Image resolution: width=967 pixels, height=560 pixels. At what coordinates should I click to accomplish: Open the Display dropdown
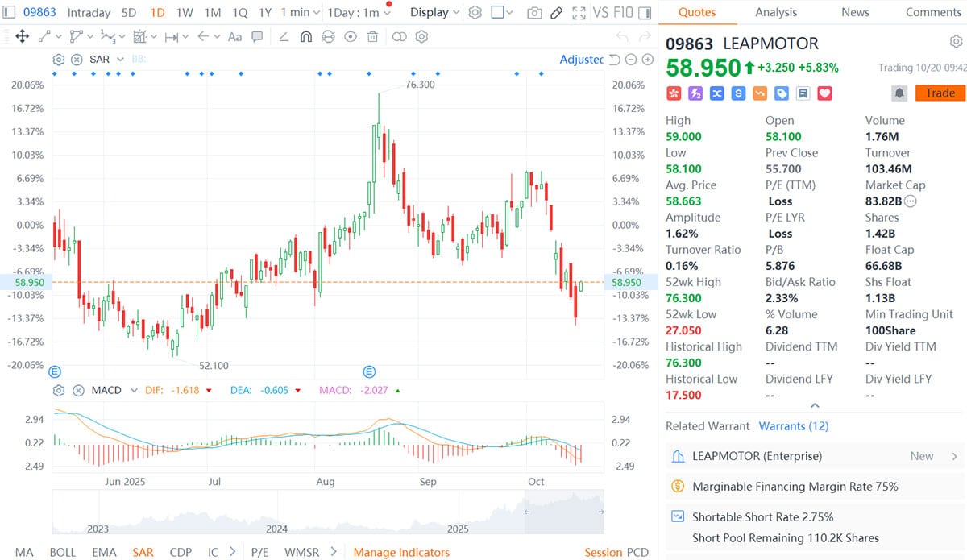click(433, 12)
